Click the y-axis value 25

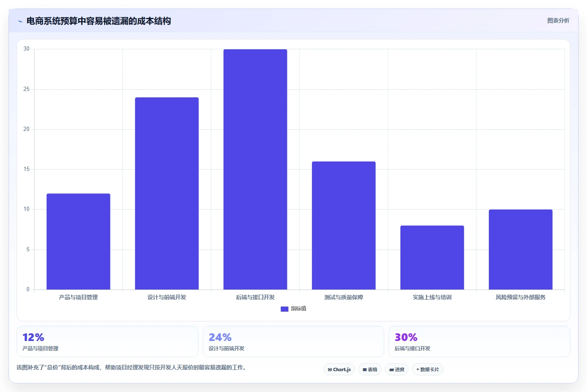click(x=26, y=89)
